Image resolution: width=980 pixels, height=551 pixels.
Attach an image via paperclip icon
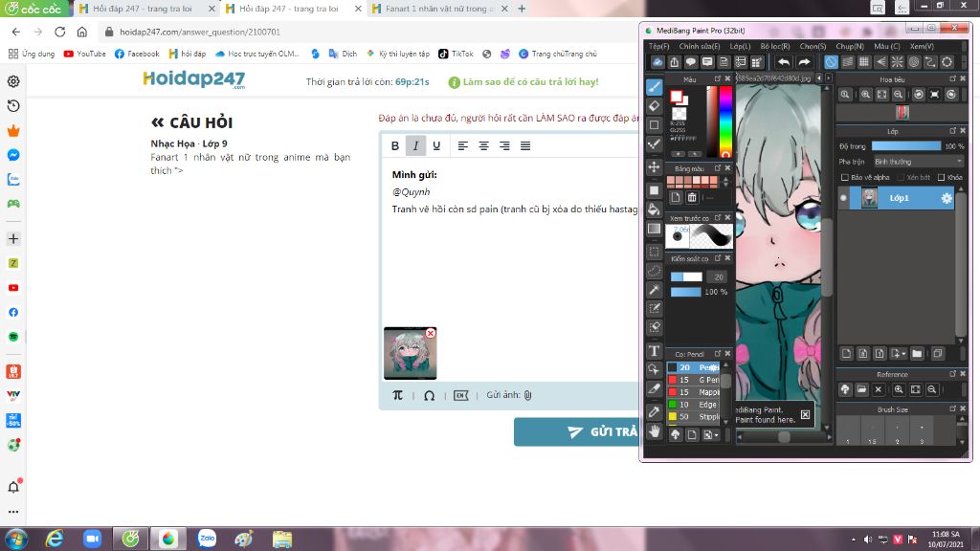[527, 395]
